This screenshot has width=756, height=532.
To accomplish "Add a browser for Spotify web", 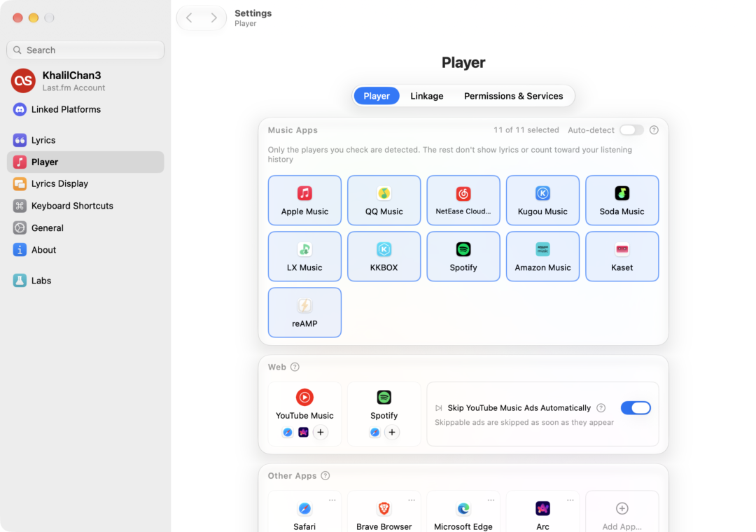I will tap(391, 432).
